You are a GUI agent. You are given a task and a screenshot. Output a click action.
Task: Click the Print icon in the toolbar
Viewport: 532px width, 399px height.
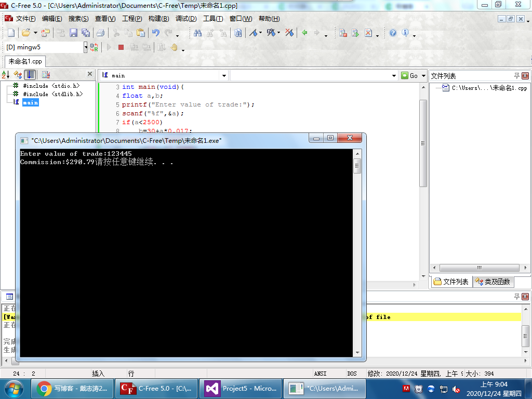tap(100, 33)
